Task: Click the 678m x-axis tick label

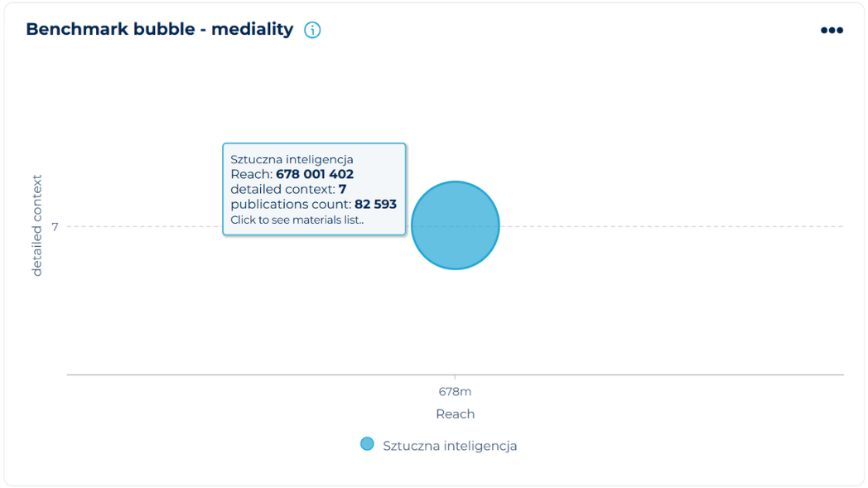Action: tap(455, 391)
